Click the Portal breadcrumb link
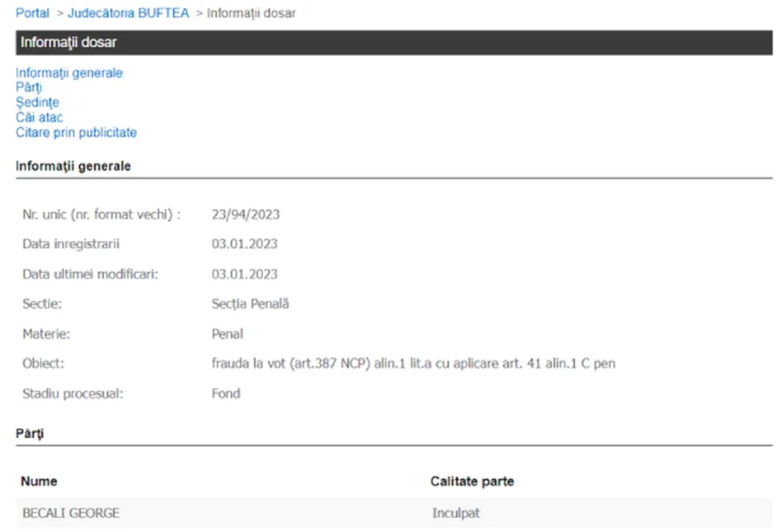The width and height of the screenshot is (784, 532). (x=32, y=13)
